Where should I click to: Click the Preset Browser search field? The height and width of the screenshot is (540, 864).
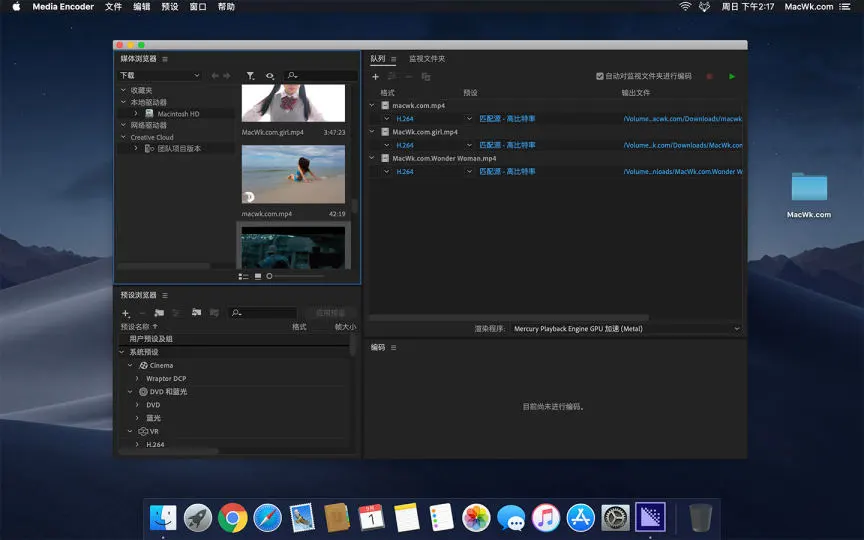[262, 313]
